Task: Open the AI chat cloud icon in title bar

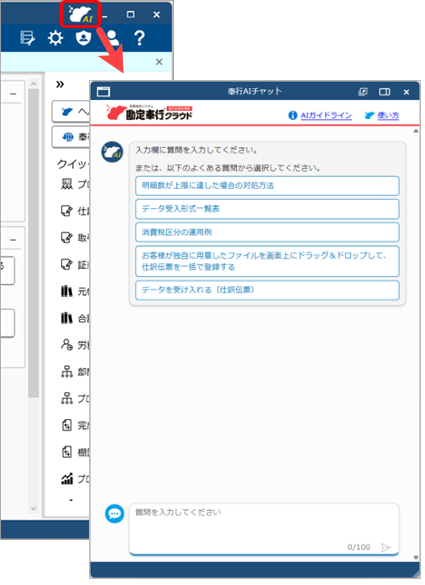Action: pos(80,14)
